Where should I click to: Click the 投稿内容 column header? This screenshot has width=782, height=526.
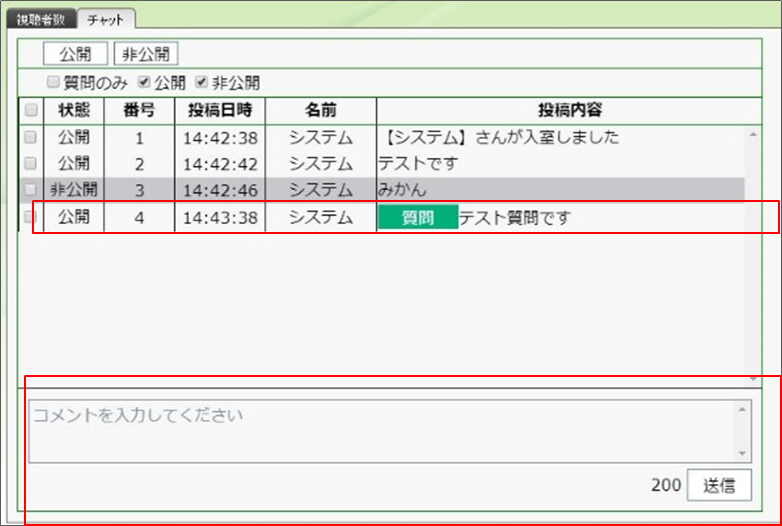569,111
